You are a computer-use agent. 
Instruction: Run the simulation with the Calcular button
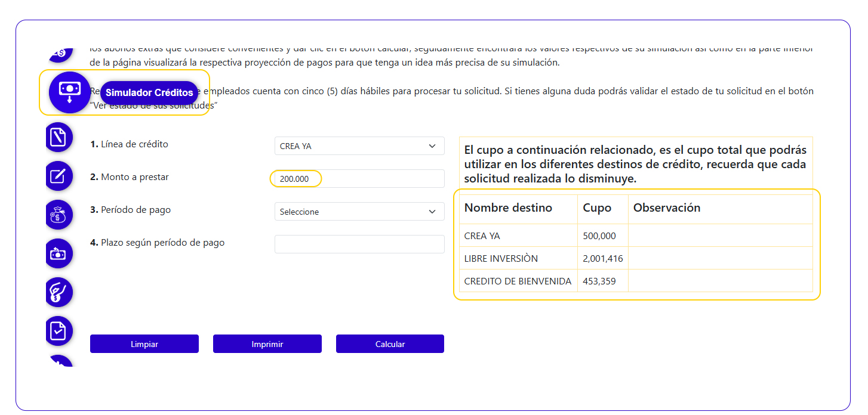(390, 344)
